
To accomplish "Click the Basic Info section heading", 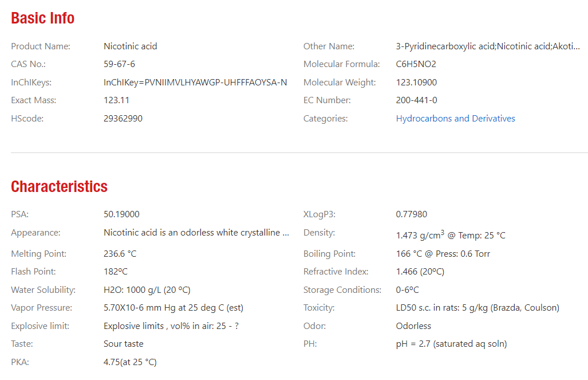I will (x=43, y=18).
